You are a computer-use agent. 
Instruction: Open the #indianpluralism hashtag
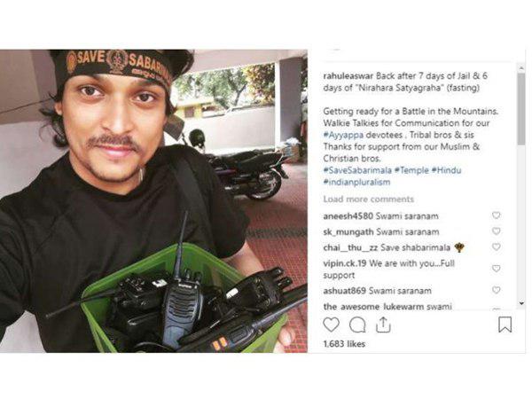click(x=356, y=182)
